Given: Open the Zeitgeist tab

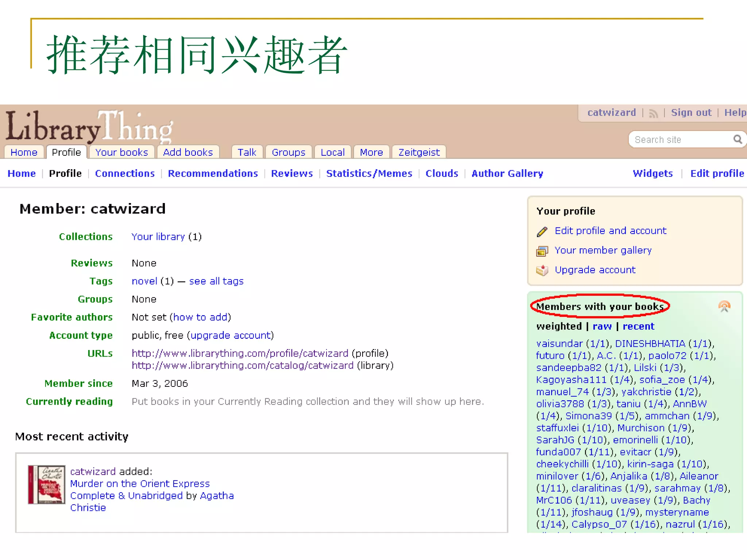Looking at the screenshot, I should tap(419, 152).
